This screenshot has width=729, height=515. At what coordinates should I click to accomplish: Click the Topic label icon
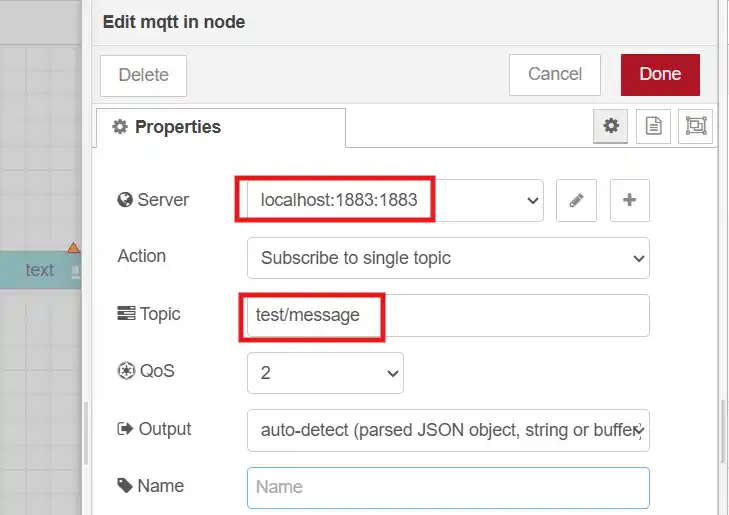(x=126, y=313)
